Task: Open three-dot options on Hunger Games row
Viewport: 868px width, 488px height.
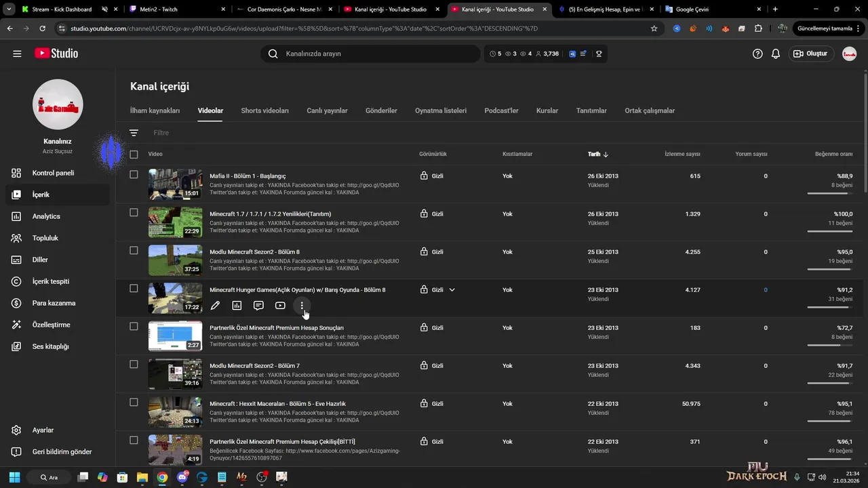Action: point(302,306)
